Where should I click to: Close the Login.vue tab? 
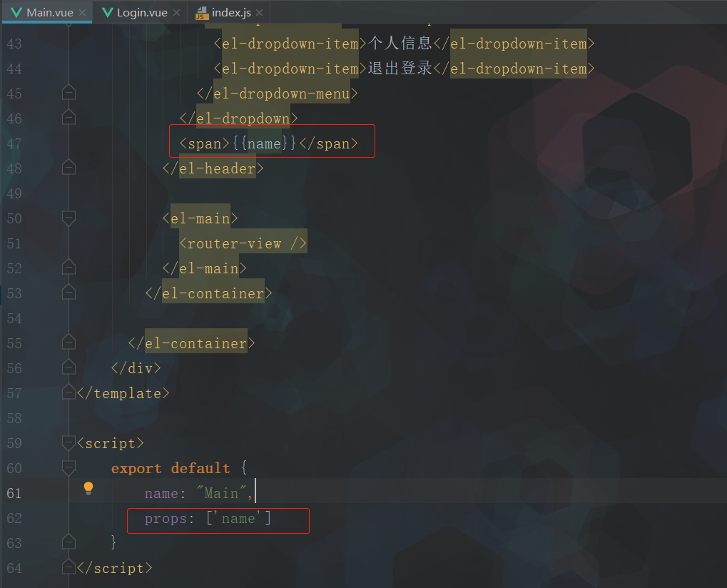177,13
